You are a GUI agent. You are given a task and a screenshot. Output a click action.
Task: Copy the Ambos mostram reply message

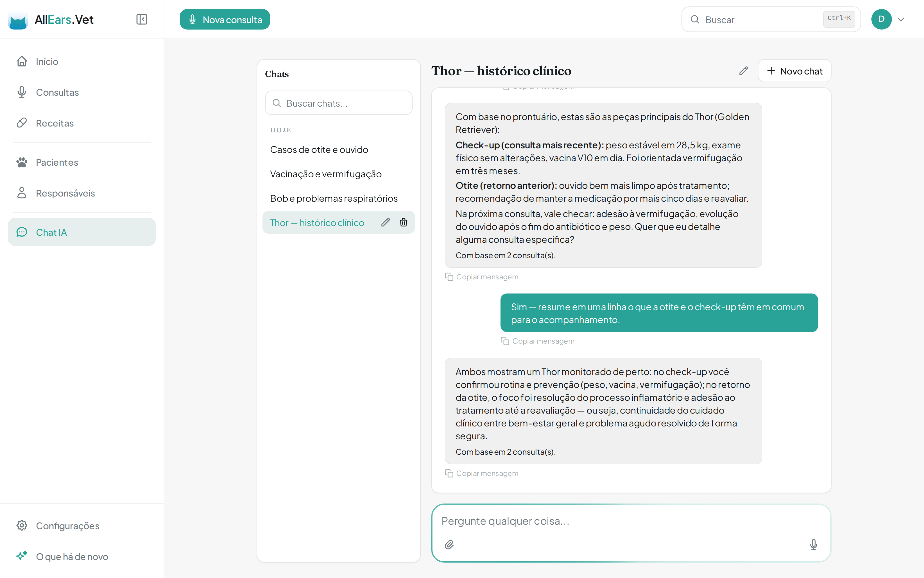pyautogui.click(x=482, y=473)
